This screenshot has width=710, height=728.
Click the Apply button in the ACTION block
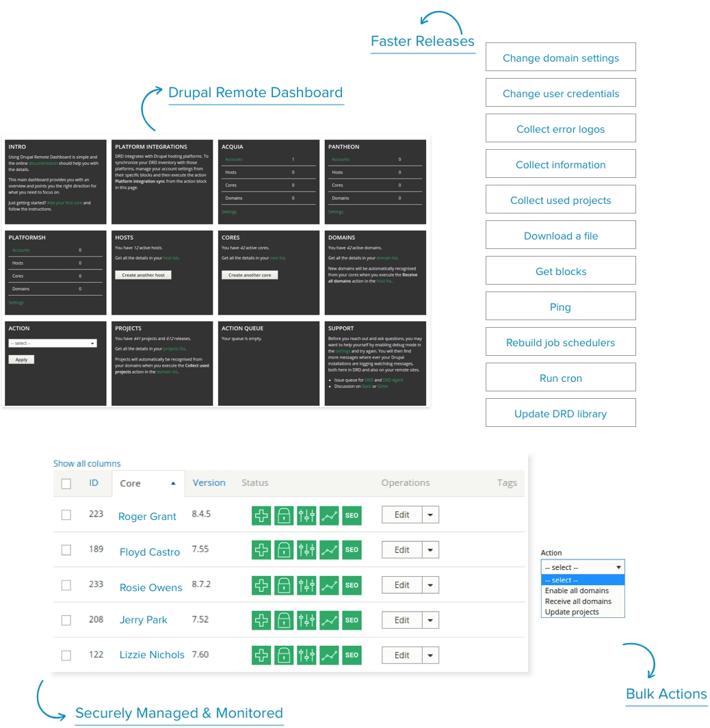pos(21,360)
